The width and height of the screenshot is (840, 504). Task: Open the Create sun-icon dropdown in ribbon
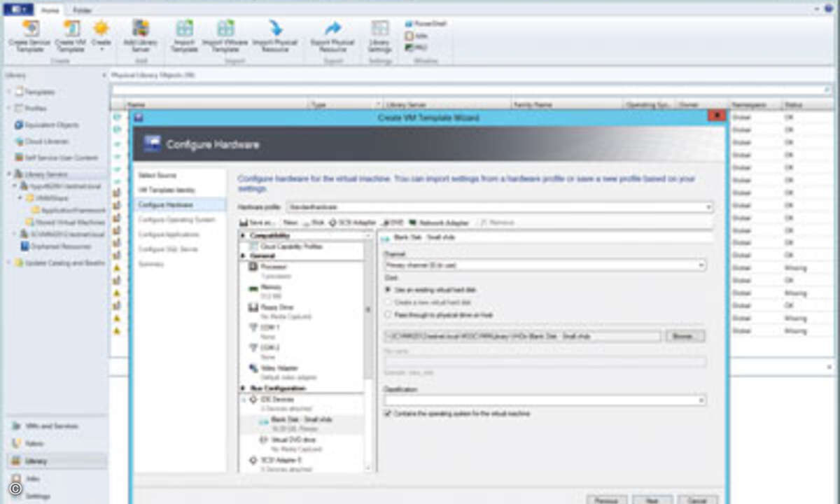(101, 36)
